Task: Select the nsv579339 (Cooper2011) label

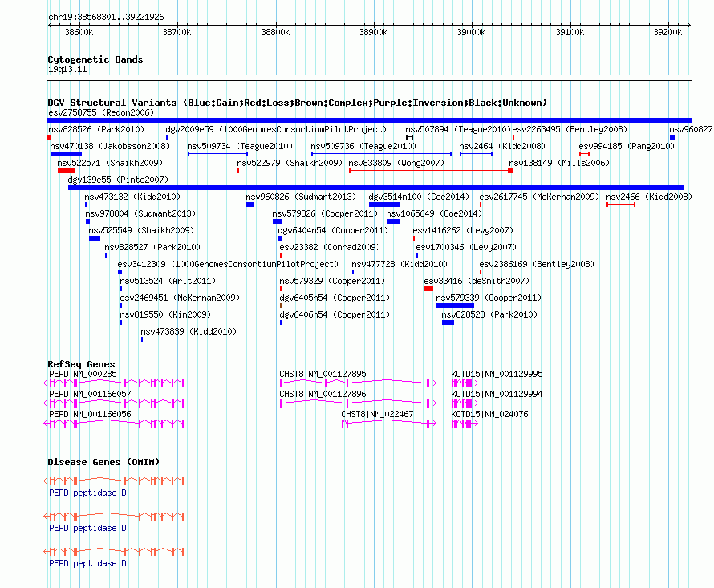Action: 489,298
